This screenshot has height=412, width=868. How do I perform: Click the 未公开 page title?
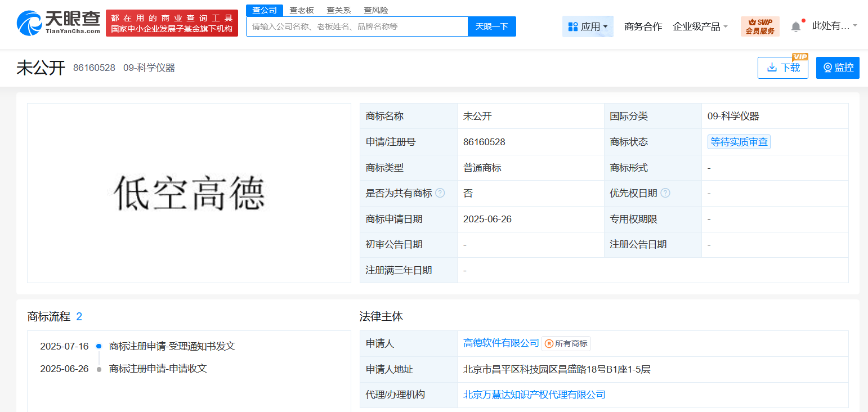(41, 68)
